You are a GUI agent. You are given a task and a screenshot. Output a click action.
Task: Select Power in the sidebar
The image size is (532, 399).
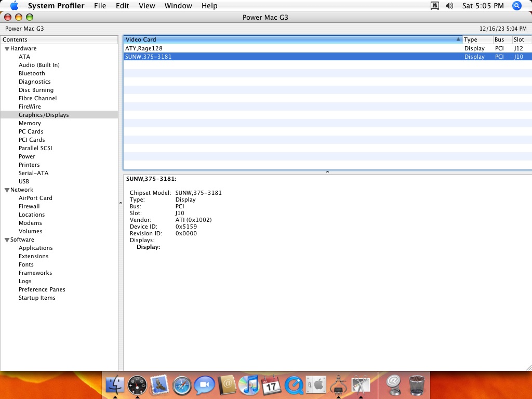coord(27,156)
